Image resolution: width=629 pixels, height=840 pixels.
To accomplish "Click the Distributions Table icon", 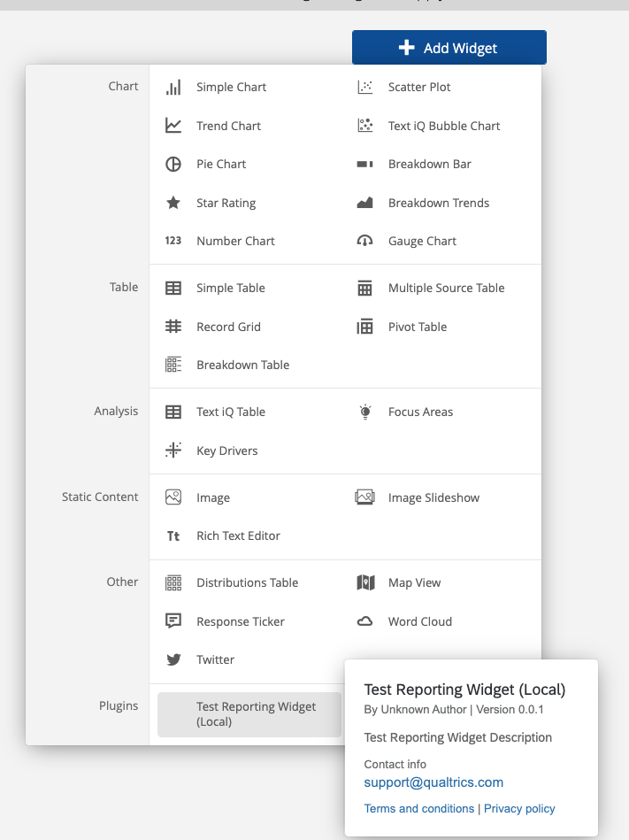I will point(173,582).
